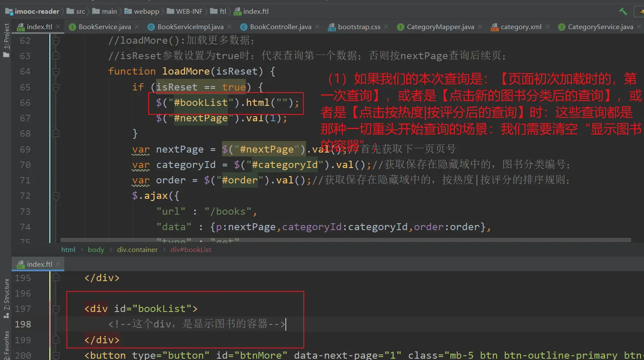This screenshot has height=360, width=644.
Task: Open the BookController.java editor tab
Action: click(280, 27)
